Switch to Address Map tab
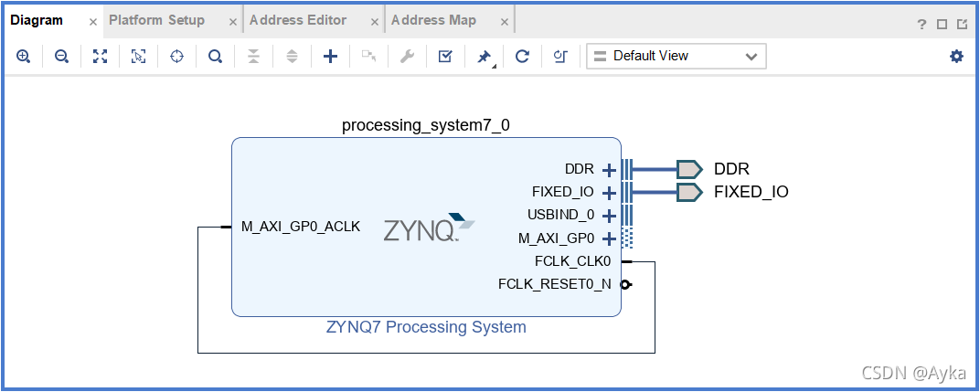 click(433, 20)
